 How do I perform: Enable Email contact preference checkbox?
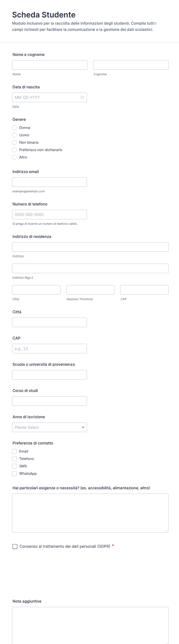coord(14,451)
